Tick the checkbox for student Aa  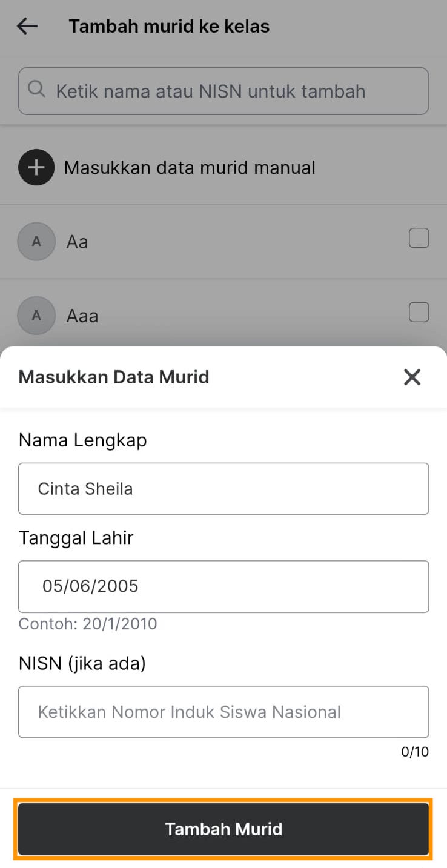[x=419, y=239]
